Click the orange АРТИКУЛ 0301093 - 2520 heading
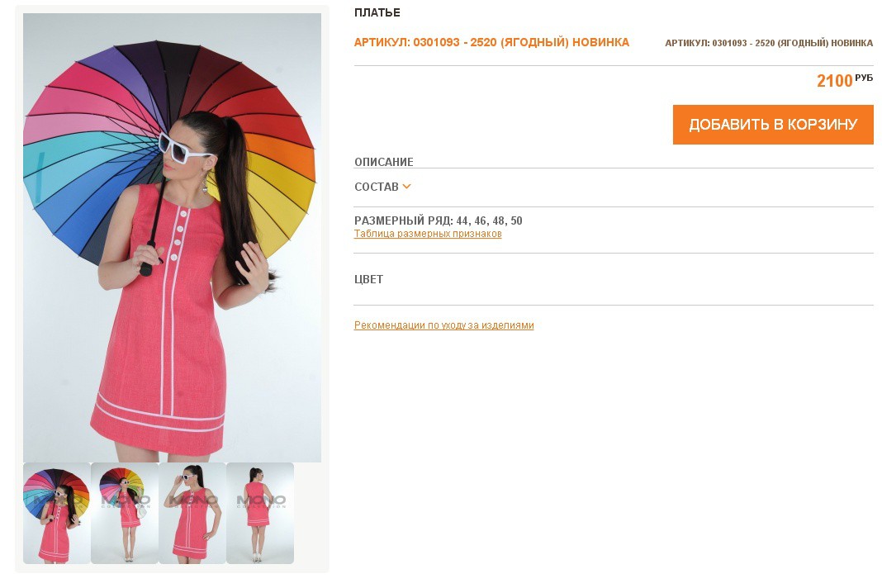 coord(491,42)
